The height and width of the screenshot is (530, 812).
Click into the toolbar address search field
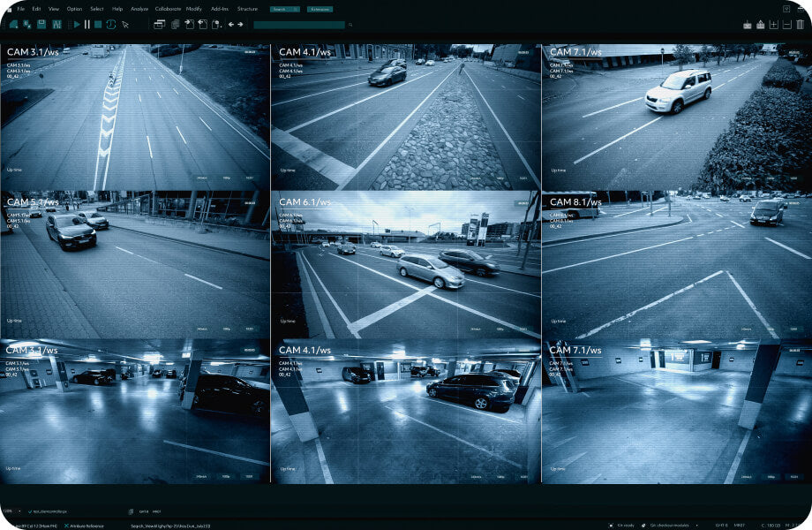pyautogui.click(x=299, y=25)
